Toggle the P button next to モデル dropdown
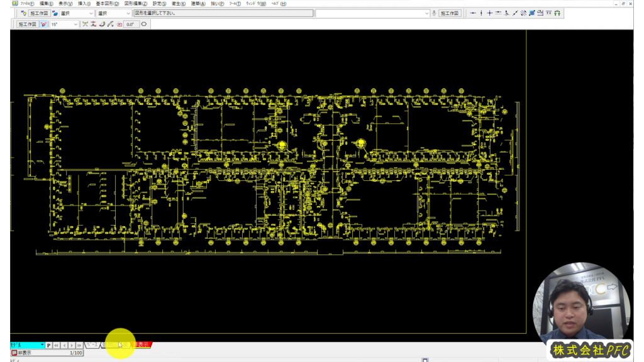Screen dimensions: 644x362 48,345
